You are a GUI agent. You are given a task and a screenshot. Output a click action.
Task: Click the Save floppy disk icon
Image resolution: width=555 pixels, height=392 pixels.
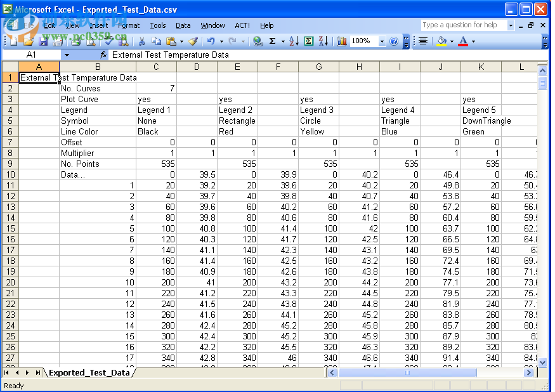[43, 41]
